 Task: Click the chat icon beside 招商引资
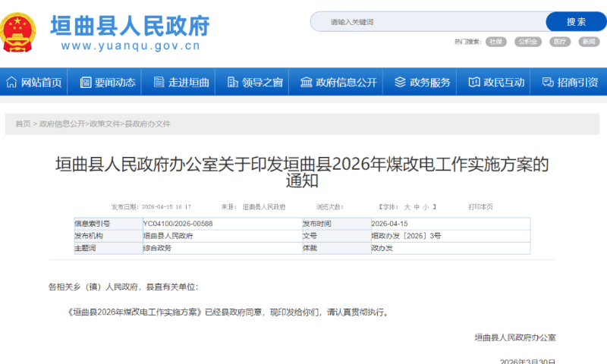click(547, 82)
